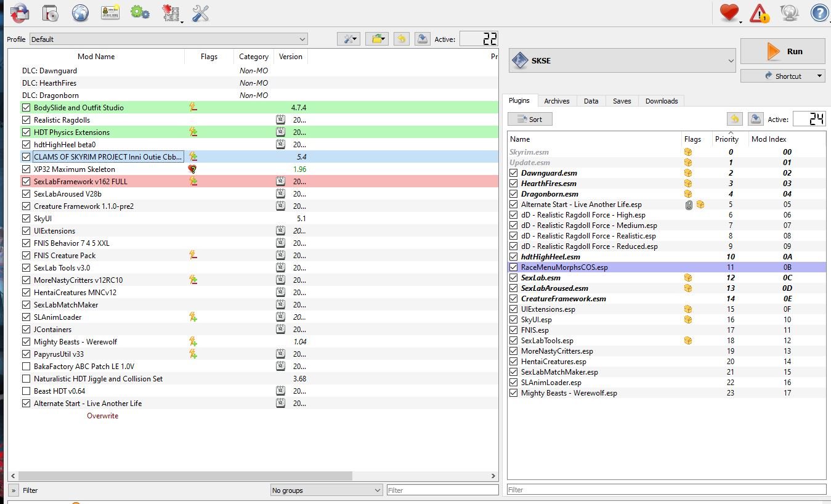Uncheck BodySlide and Outfit Studio mod

pyautogui.click(x=26, y=107)
